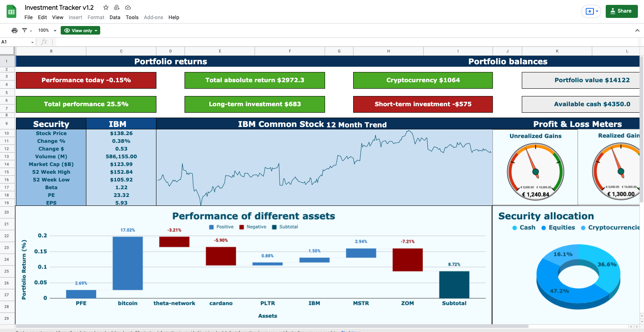Open the Google Sheets home icon
This screenshot has height=332, width=644.
coord(11,12)
